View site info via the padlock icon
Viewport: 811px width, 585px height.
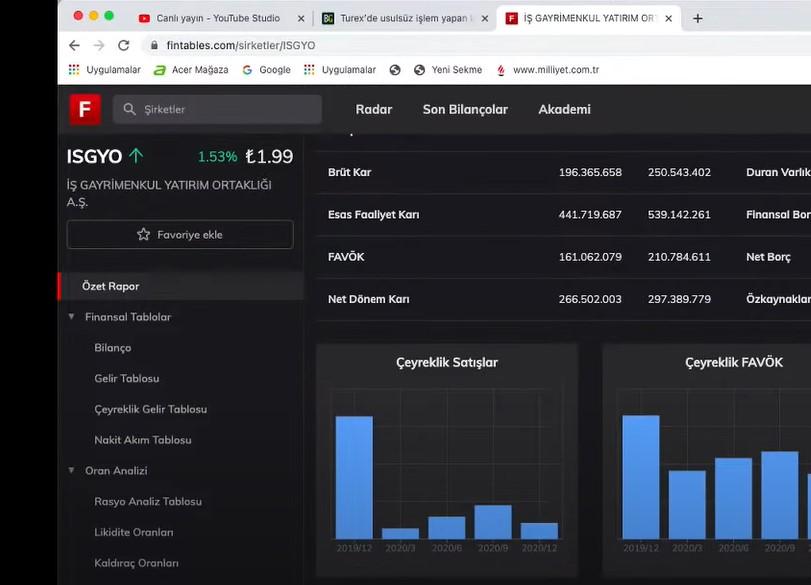[x=154, y=46]
